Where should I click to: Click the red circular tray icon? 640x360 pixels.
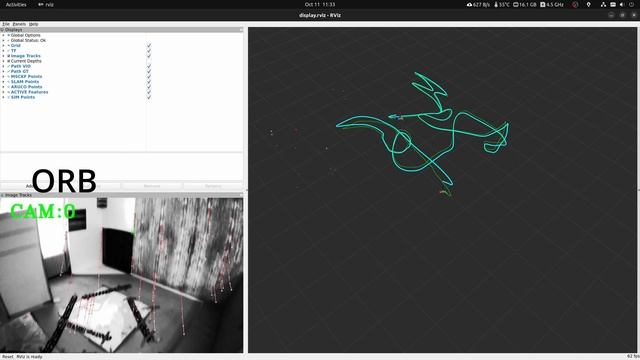tap(575, 4)
